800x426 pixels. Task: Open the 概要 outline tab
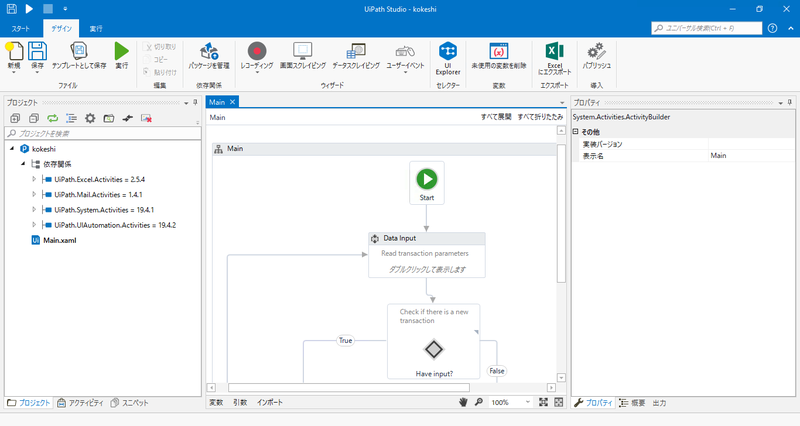click(632, 403)
